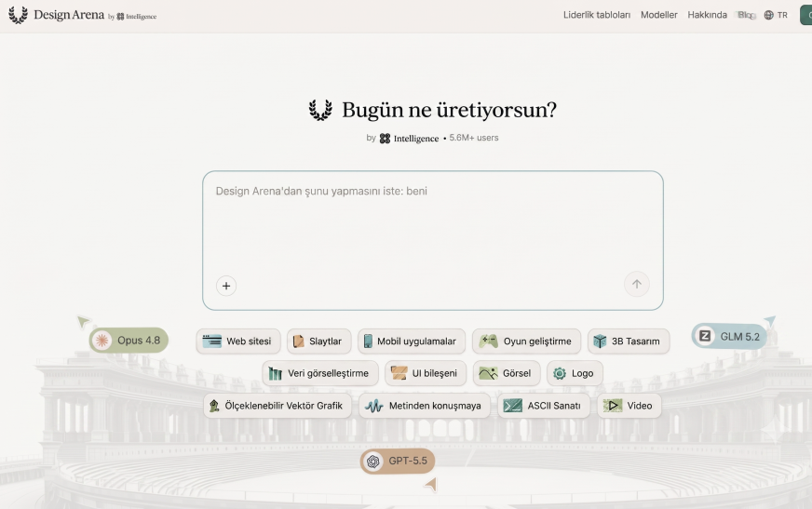This screenshot has width=812, height=509.
Task: Go to the Hakkında page
Action: [707, 15]
